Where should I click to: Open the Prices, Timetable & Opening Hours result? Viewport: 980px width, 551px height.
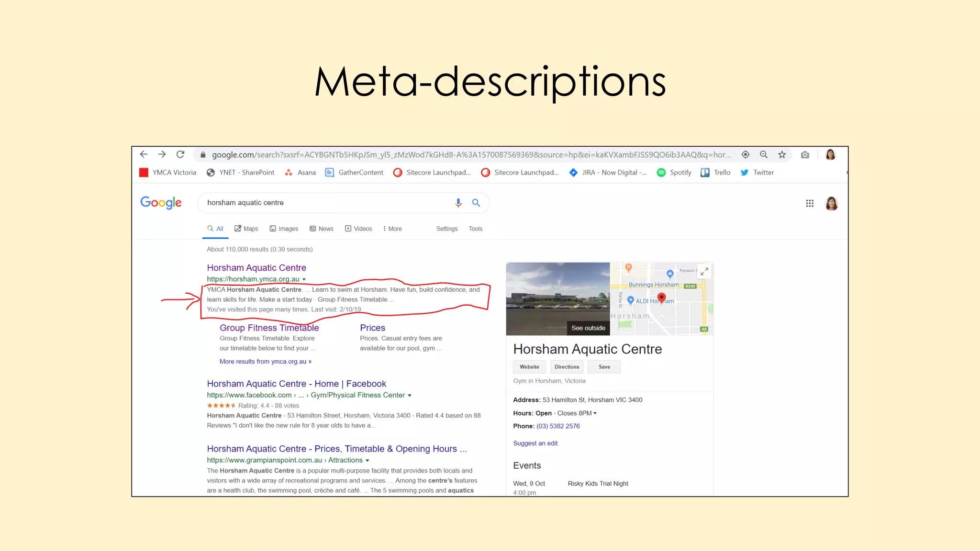[336, 449]
